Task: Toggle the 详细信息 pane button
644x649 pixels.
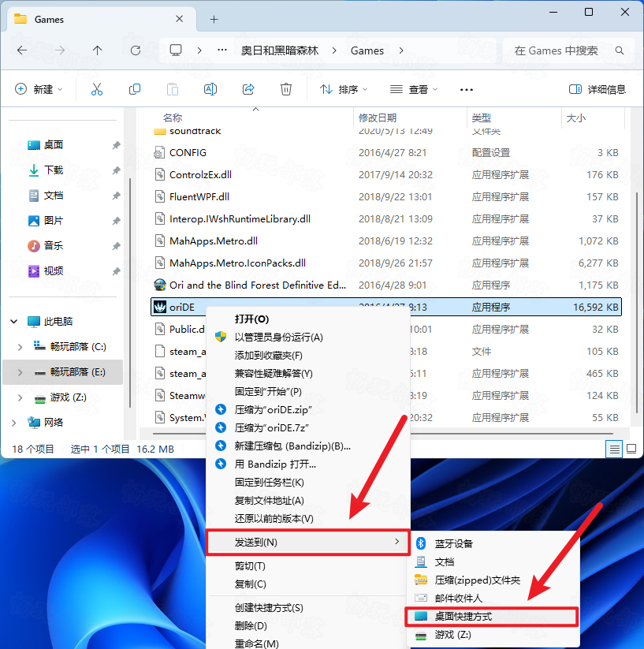Action: click(x=597, y=89)
